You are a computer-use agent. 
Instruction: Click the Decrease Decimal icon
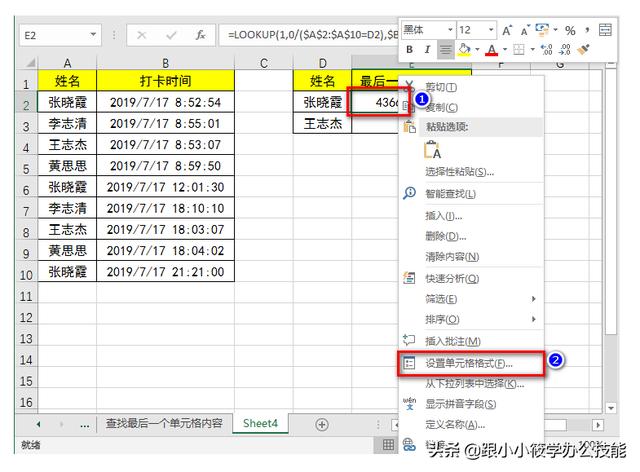tap(565, 50)
